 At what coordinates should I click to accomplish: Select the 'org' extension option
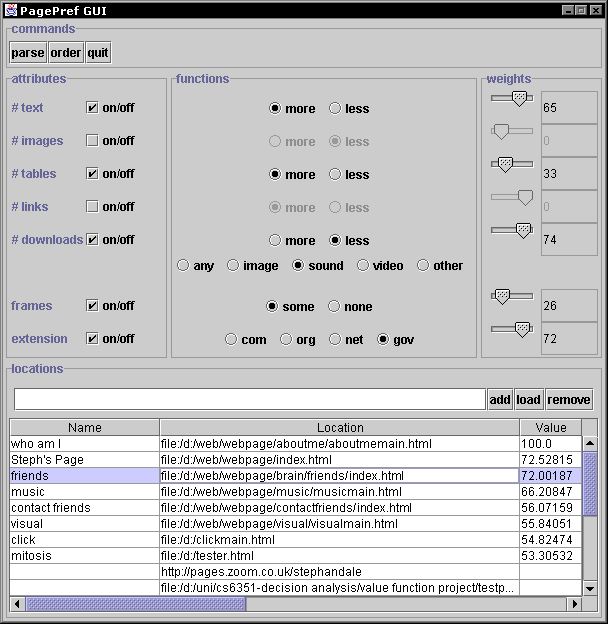click(x=286, y=339)
